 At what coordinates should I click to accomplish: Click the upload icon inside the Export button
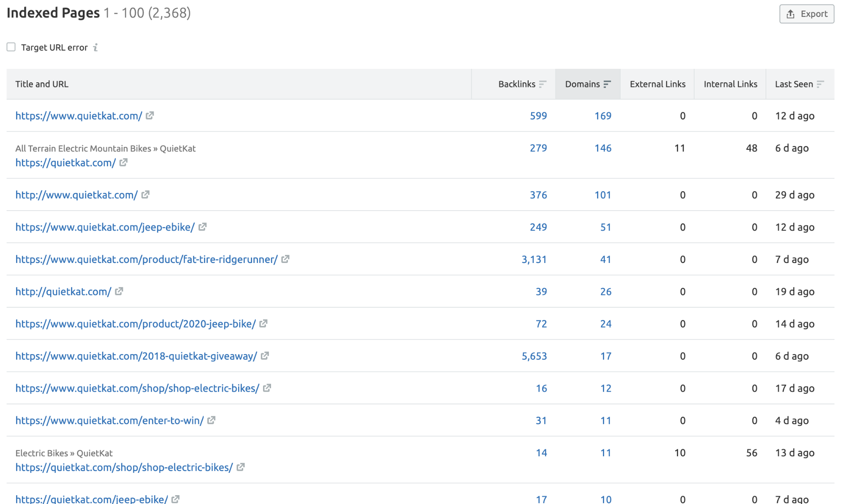click(790, 13)
